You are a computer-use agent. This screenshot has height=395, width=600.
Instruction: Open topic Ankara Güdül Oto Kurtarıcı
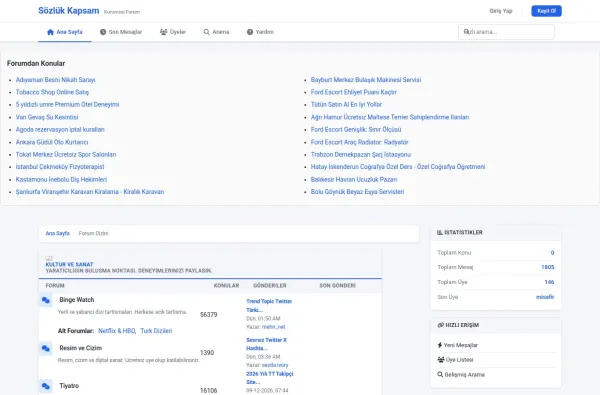52,142
